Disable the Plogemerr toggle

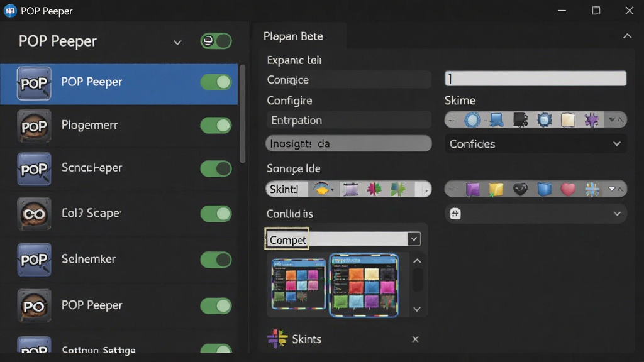coord(216,125)
